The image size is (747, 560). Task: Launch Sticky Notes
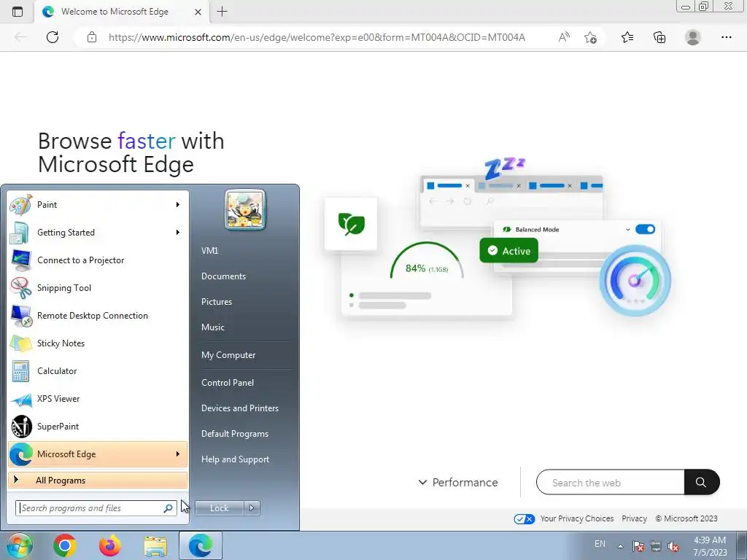point(98,343)
